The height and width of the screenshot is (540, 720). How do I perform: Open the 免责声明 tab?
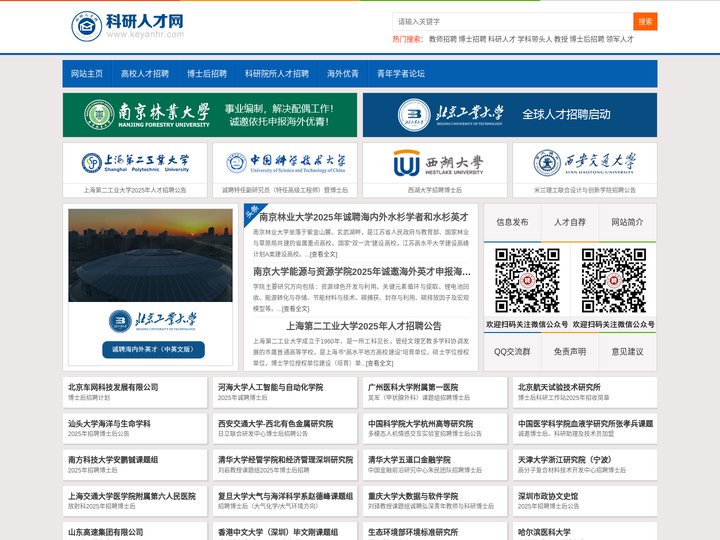pos(570,352)
